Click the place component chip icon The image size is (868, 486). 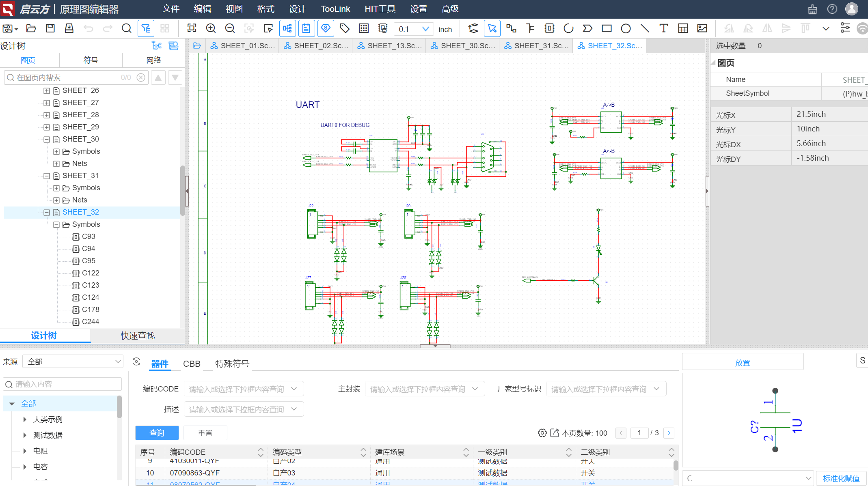(x=549, y=28)
